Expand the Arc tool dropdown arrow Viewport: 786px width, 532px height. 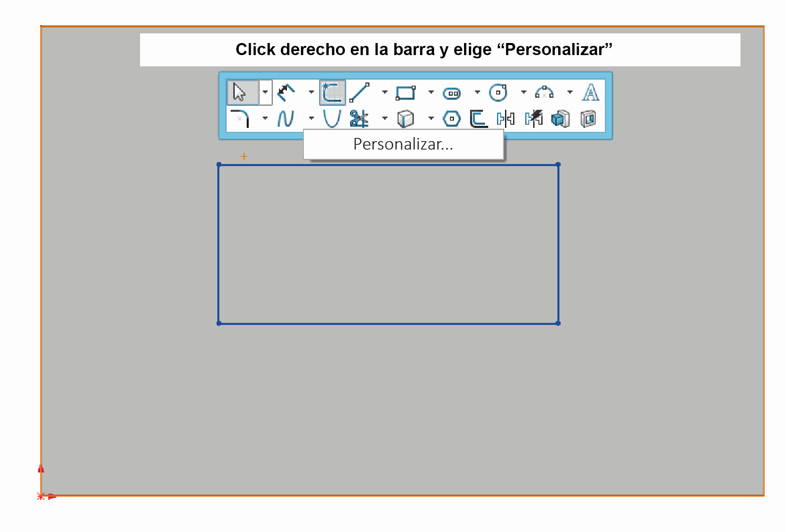tap(570, 92)
